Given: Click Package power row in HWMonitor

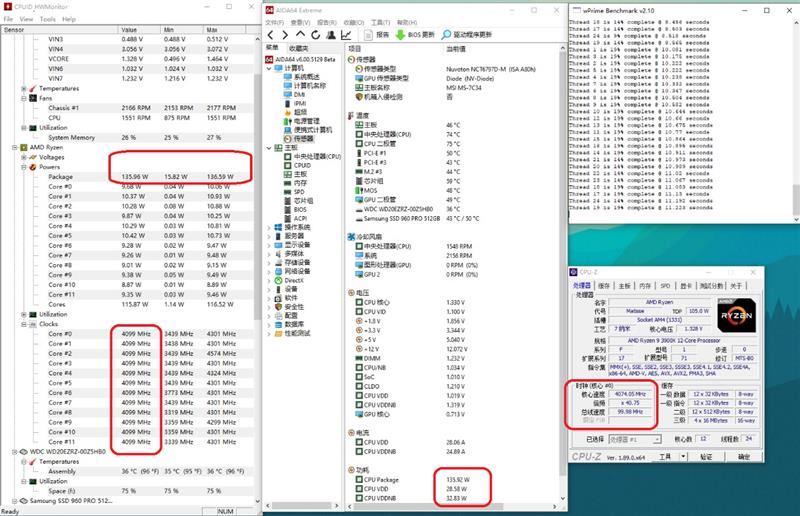Looking at the screenshot, I should [x=128, y=177].
